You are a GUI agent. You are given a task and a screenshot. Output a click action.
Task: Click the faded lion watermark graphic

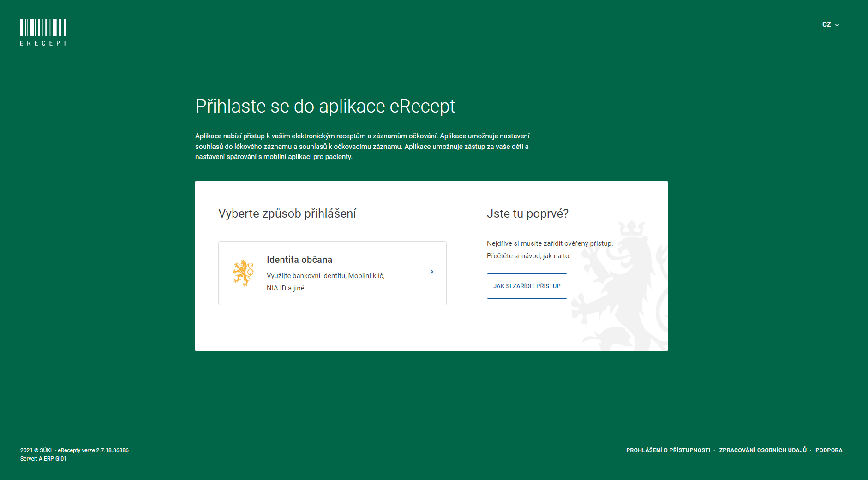click(x=619, y=286)
